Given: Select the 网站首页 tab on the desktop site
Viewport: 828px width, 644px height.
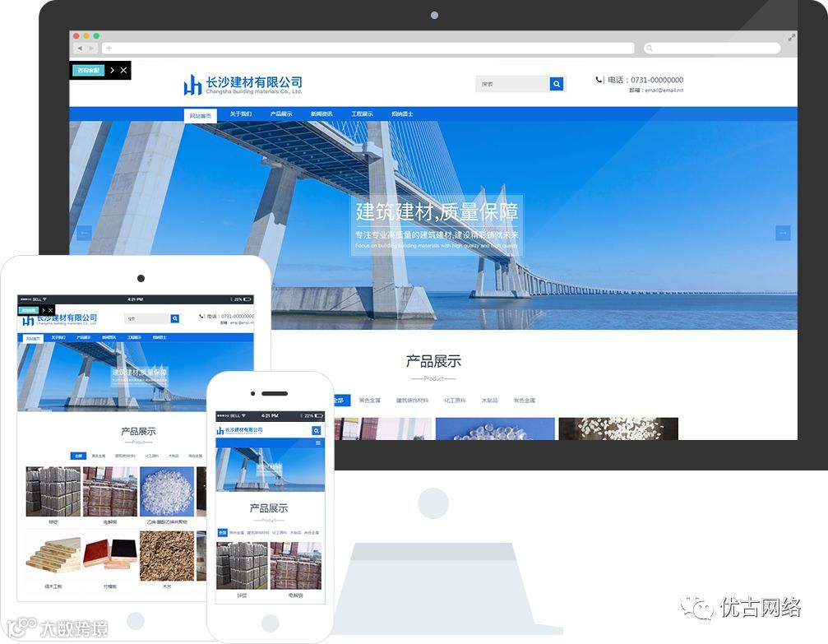Looking at the screenshot, I should click(200, 116).
